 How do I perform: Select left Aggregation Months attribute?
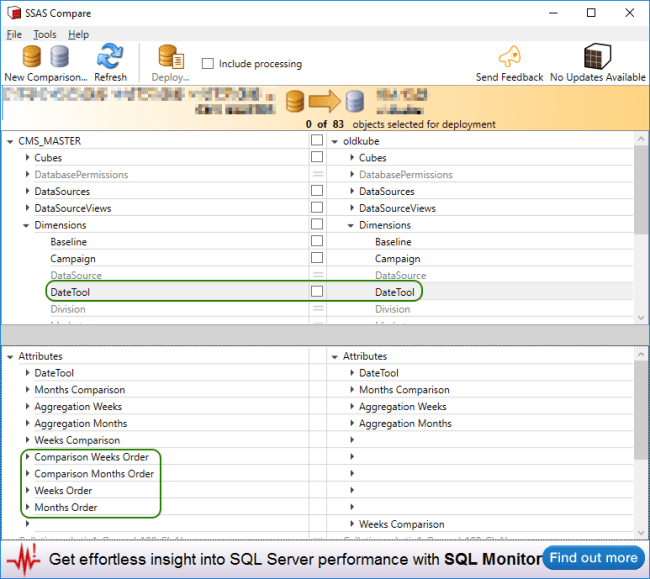pyautogui.click(x=81, y=424)
